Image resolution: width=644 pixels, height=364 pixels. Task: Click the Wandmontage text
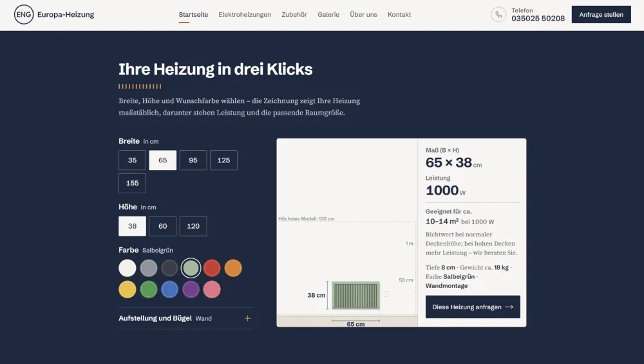[446, 286]
